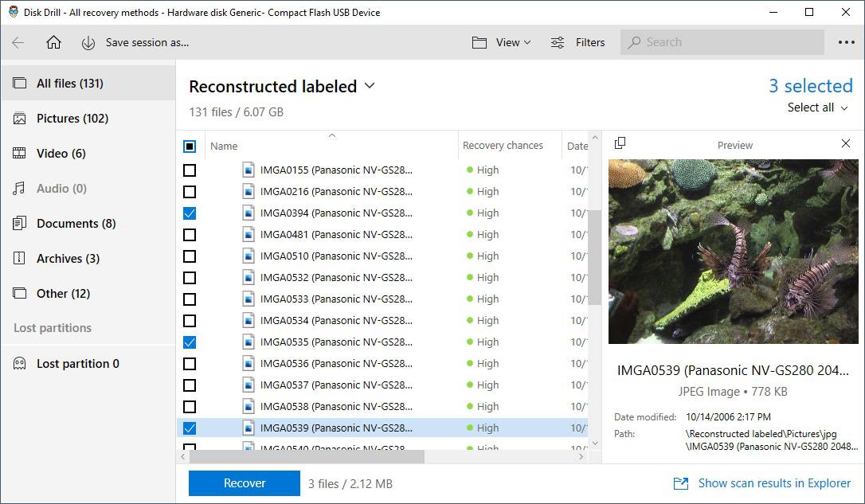Check the box for IMGA0155
Screen dimensions: 865x504
pos(190,170)
